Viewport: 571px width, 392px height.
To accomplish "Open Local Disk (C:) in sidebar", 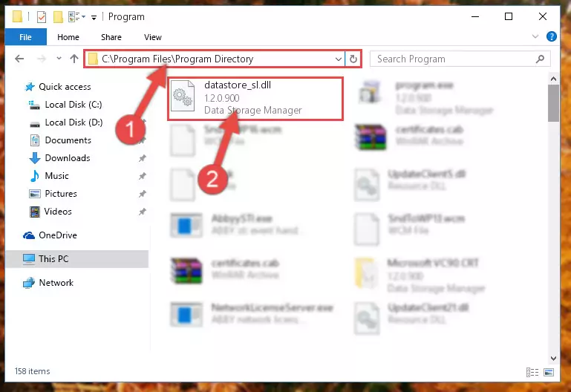I will pos(74,105).
